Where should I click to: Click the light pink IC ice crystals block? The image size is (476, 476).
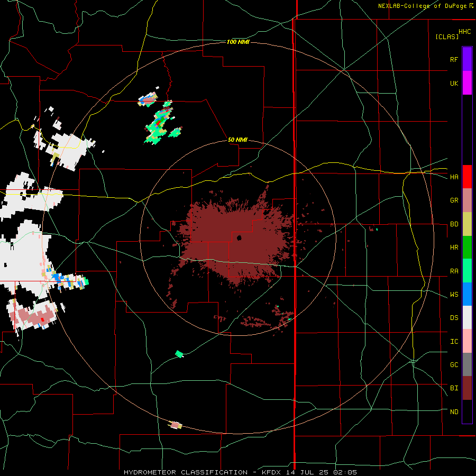pyautogui.click(x=467, y=341)
